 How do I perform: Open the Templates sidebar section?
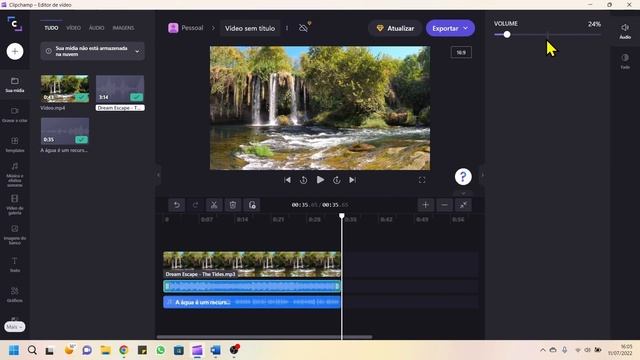(15, 145)
